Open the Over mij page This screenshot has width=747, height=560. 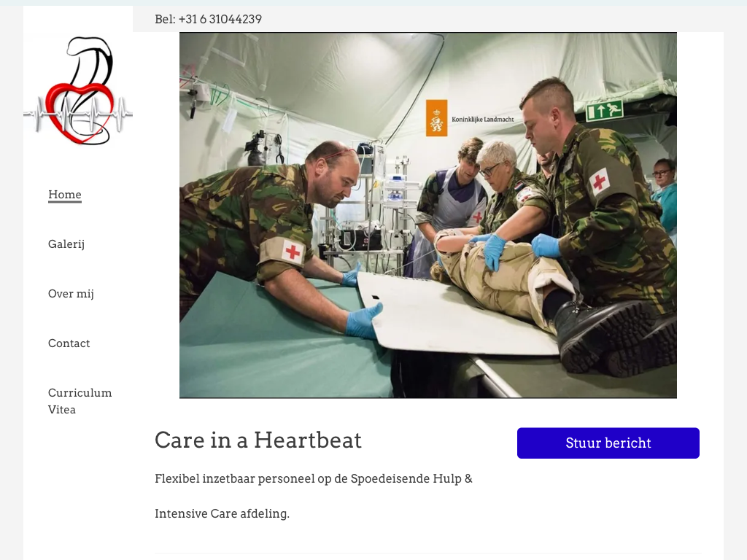pos(71,294)
